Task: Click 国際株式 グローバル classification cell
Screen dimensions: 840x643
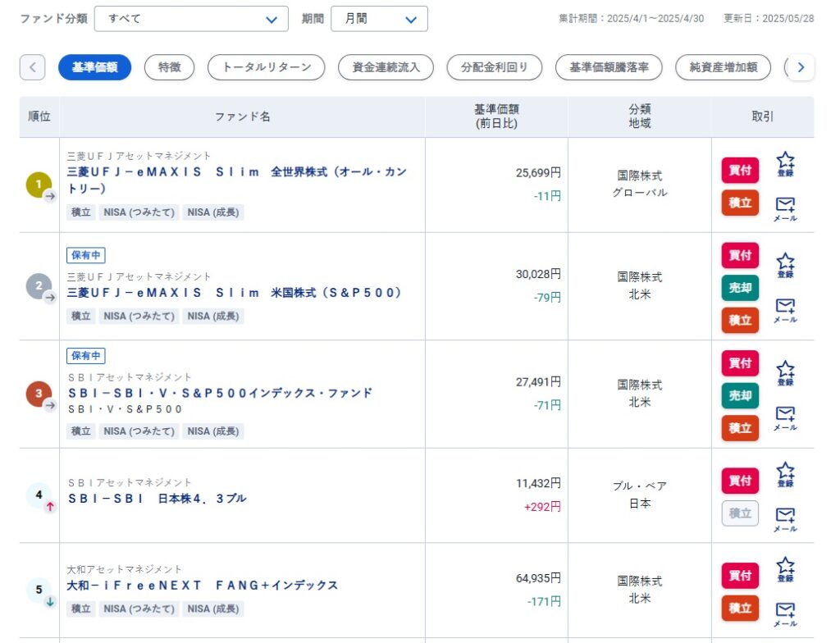Action: coord(640,184)
